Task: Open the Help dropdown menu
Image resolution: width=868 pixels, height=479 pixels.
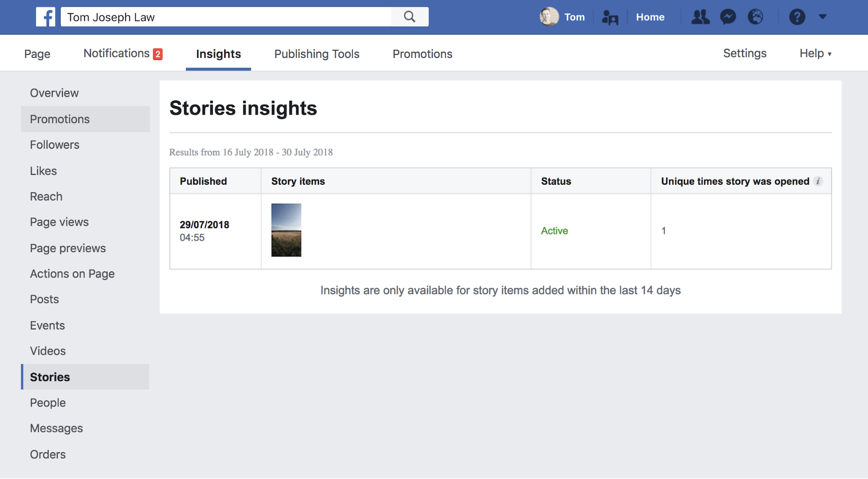Action: (815, 53)
